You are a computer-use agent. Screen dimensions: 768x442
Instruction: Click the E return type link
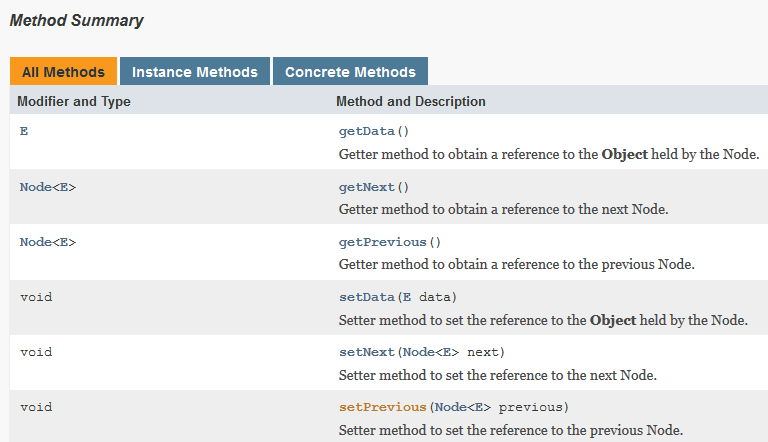(24, 131)
